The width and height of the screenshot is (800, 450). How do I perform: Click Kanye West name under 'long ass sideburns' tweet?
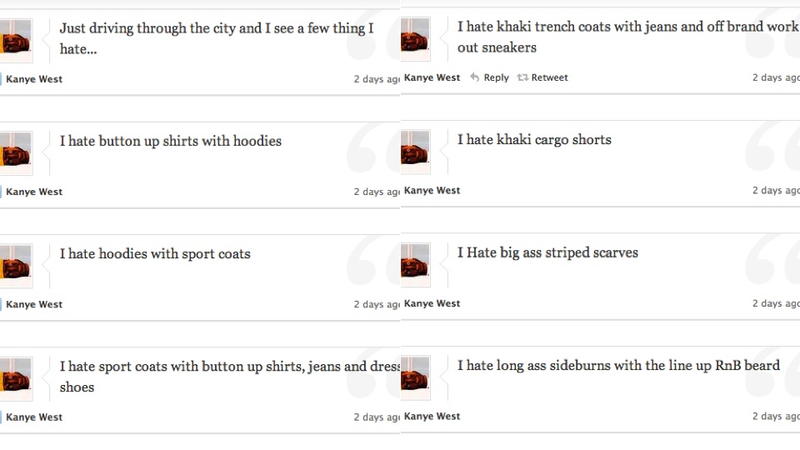[x=432, y=416]
